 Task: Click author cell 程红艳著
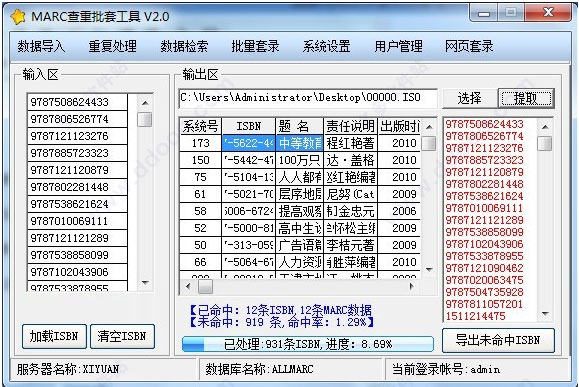click(x=350, y=143)
